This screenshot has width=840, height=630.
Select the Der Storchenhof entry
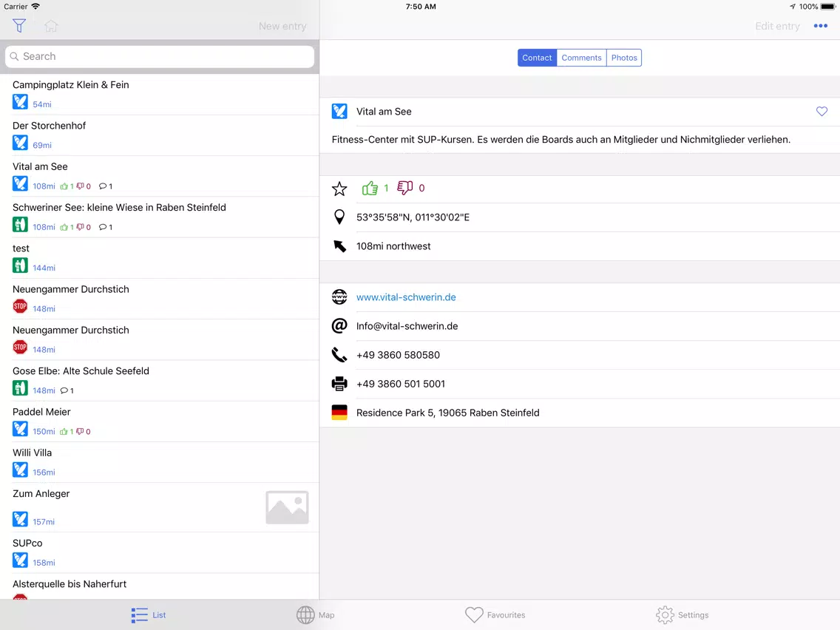point(160,135)
